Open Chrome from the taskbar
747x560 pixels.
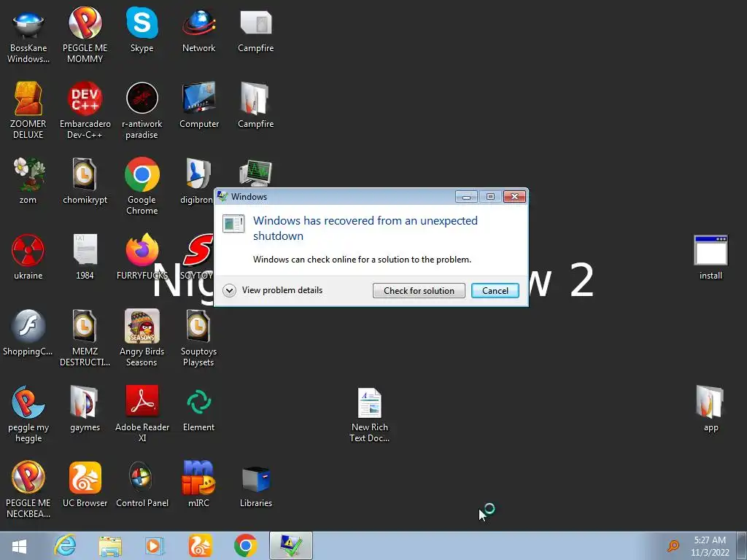coord(245,545)
